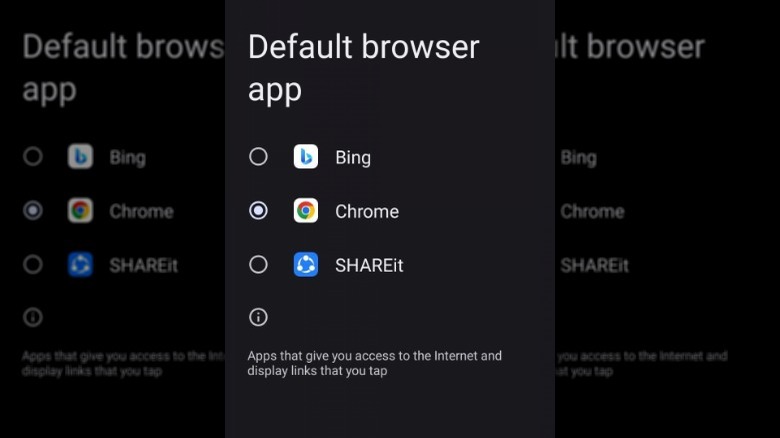Select blurred Bing radio button on left side
The width and height of the screenshot is (780, 438).
click(x=33, y=157)
